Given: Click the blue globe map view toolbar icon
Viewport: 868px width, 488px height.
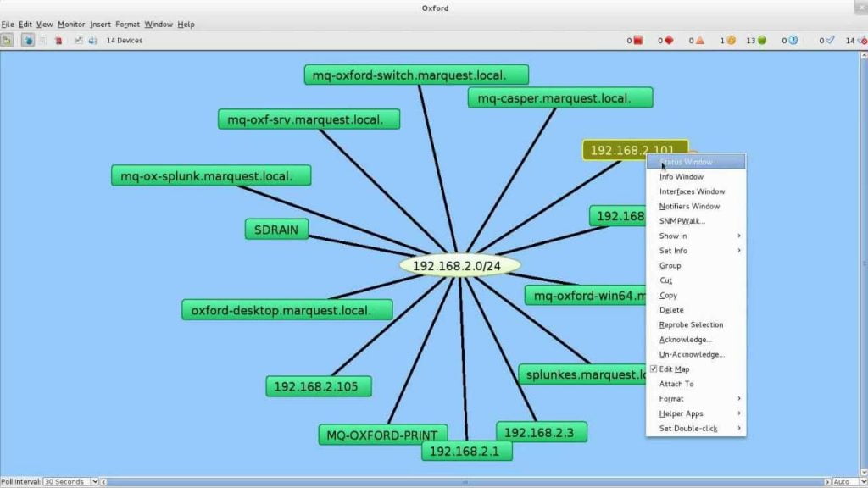Looking at the screenshot, I should pyautogui.click(x=28, y=40).
